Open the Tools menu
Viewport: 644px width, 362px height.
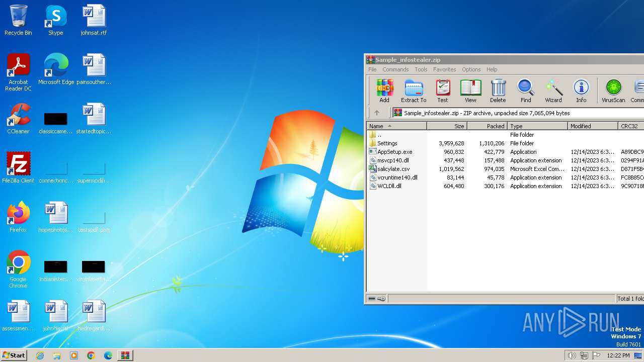tap(421, 69)
